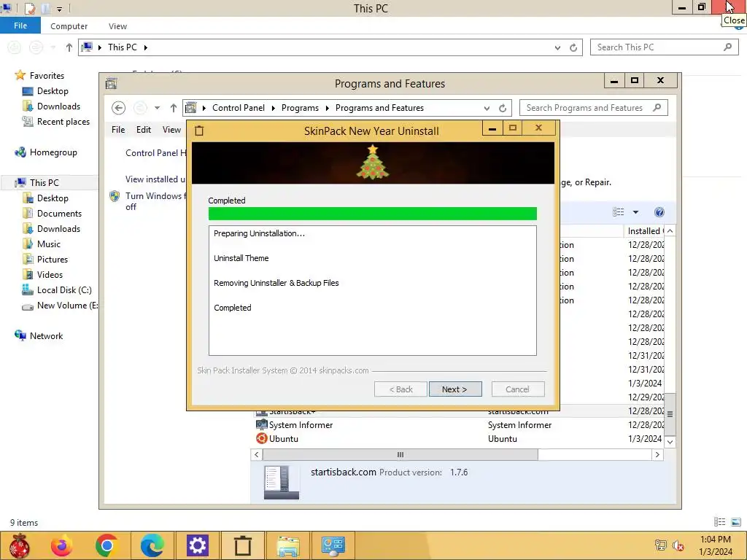Open the settings gear app on taskbar
This screenshot has height=560, width=747.
(x=197, y=545)
